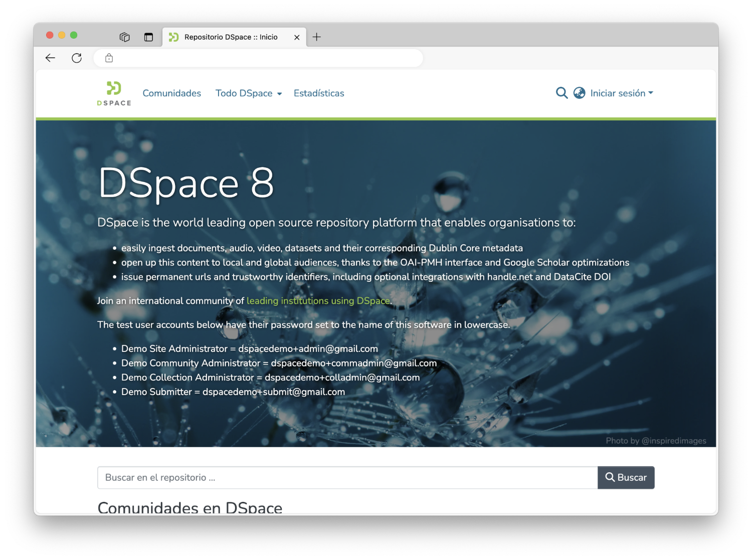Focus the Buscar en el repositorio field

pyautogui.click(x=347, y=478)
